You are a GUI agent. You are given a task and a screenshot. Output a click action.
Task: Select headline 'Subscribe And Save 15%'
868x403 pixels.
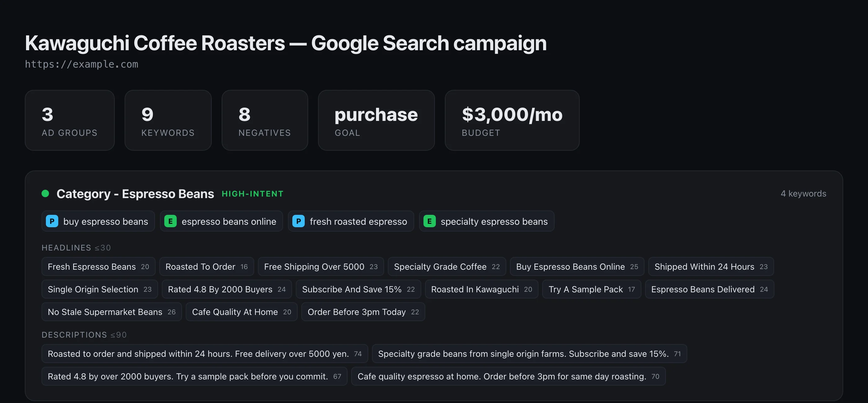[359, 289]
